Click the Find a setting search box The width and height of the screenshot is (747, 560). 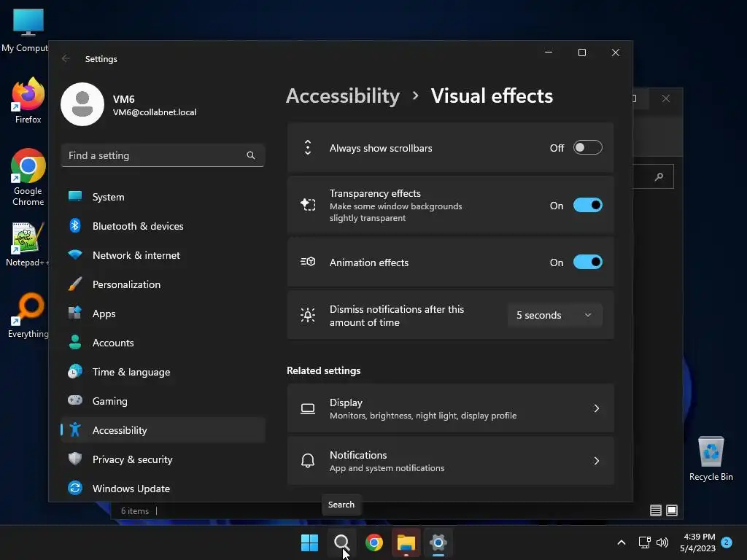163,155
